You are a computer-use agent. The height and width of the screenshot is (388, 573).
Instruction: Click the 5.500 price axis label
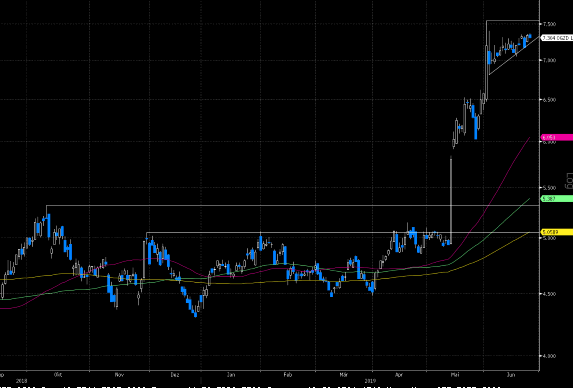550,188
